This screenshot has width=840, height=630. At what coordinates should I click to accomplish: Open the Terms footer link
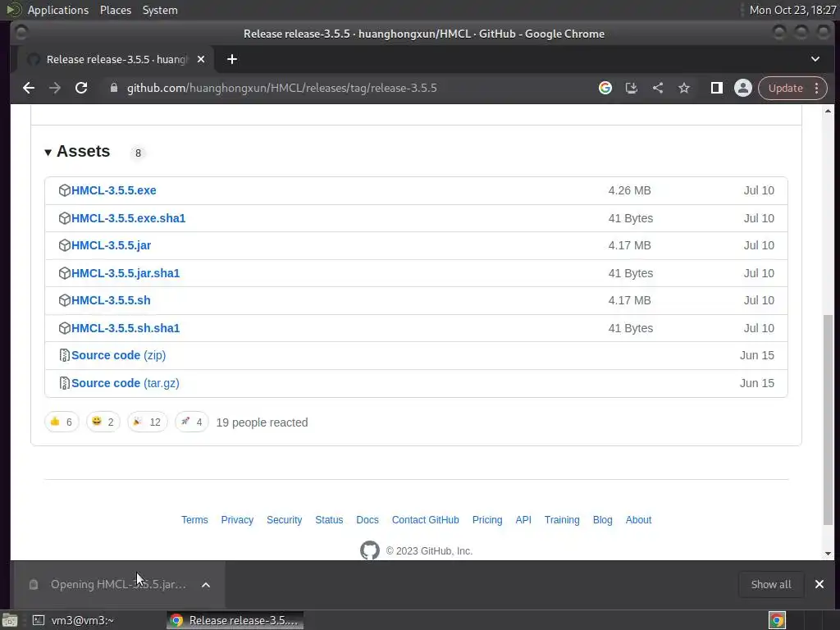point(194,519)
